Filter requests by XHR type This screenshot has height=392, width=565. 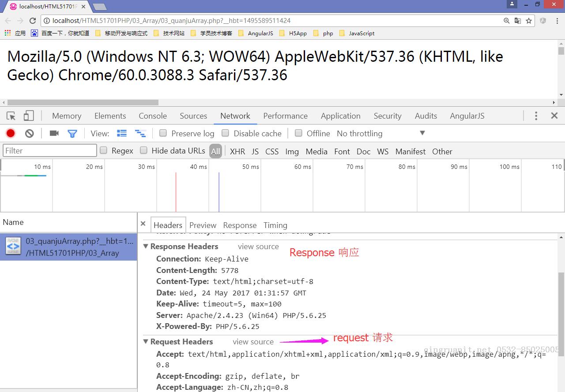tap(237, 151)
